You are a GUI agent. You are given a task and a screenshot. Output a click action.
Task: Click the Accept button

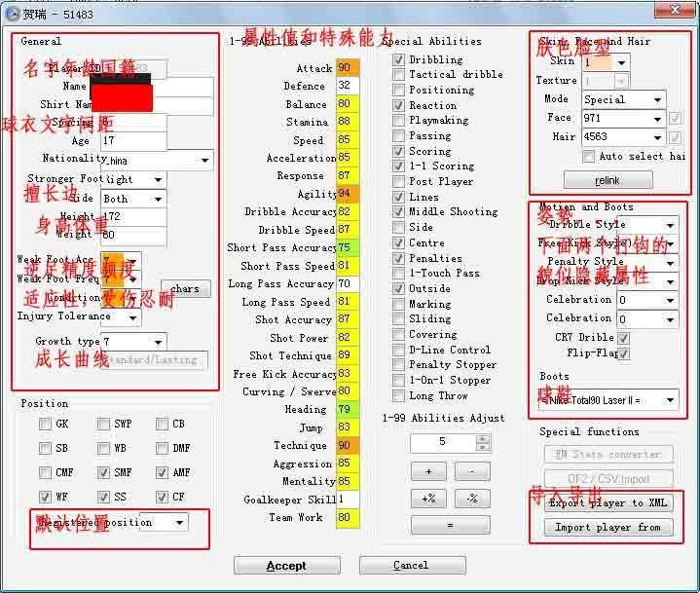click(286, 566)
